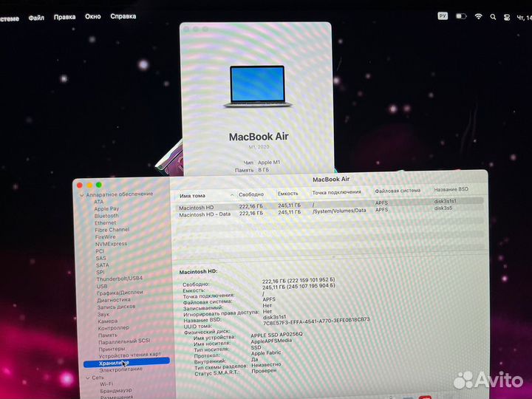Select Wi-Fi under Сеть
This screenshot has width=532, height=399.
[106, 384]
